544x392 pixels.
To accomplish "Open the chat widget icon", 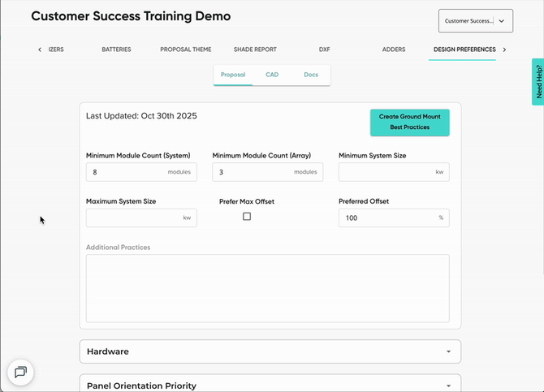I will point(21,372).
